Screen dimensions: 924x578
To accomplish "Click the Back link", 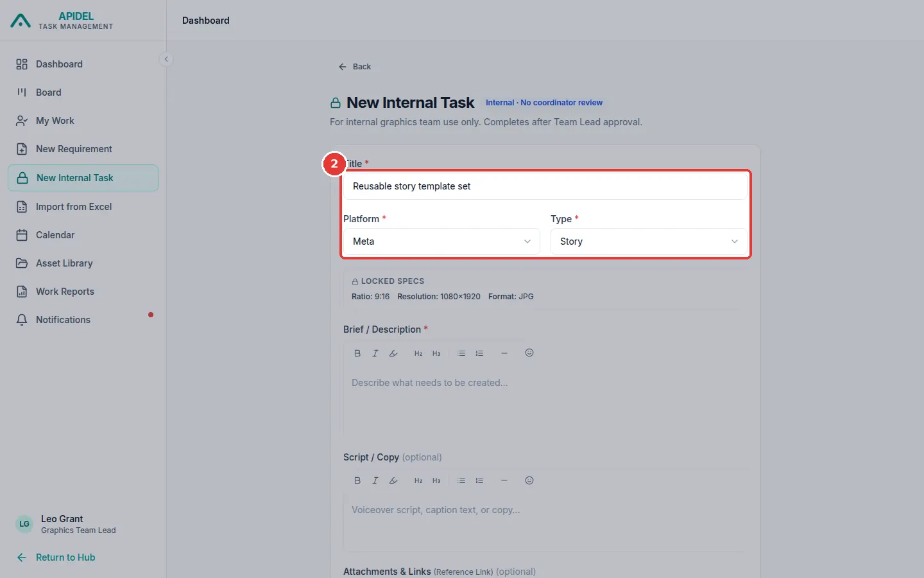I will [x=355, y=67].
